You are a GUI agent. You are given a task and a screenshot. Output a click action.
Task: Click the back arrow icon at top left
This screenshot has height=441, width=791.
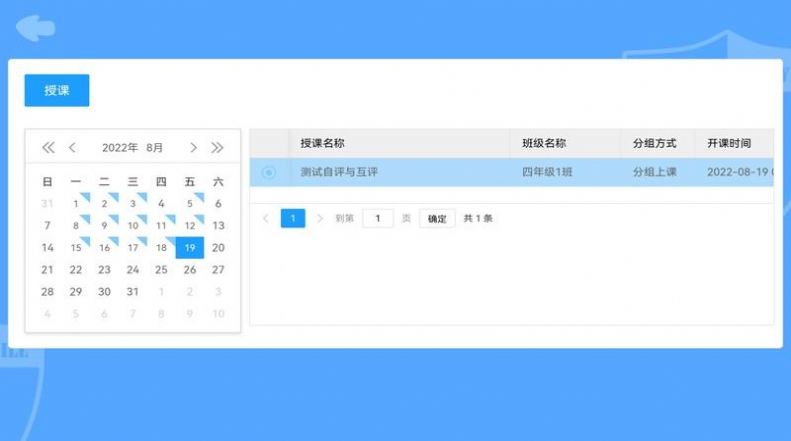37,27
